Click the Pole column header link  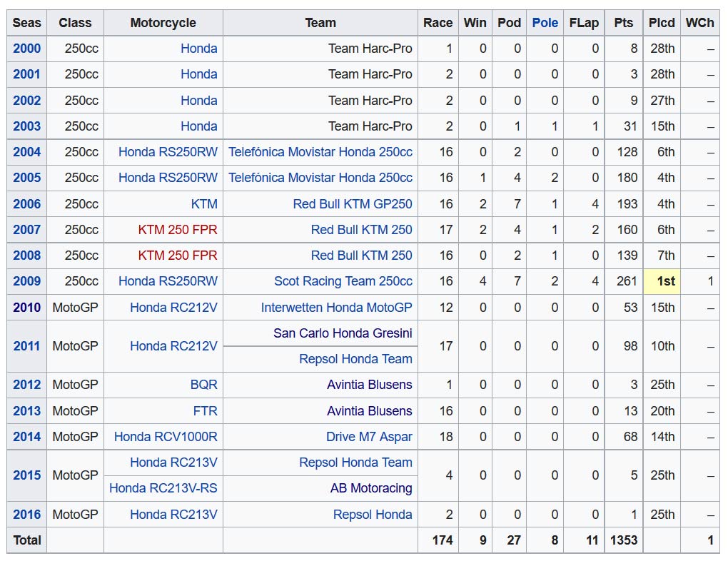(545, 23)
